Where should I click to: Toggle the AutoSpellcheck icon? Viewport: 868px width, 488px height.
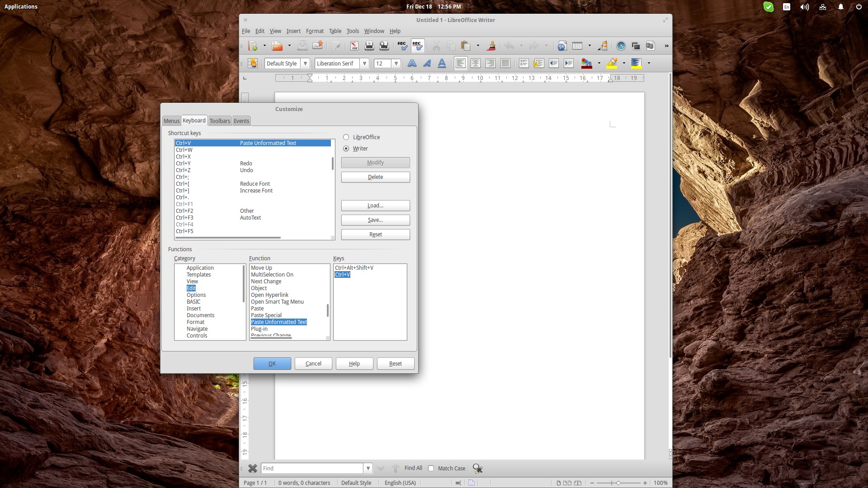pos(417,46)
